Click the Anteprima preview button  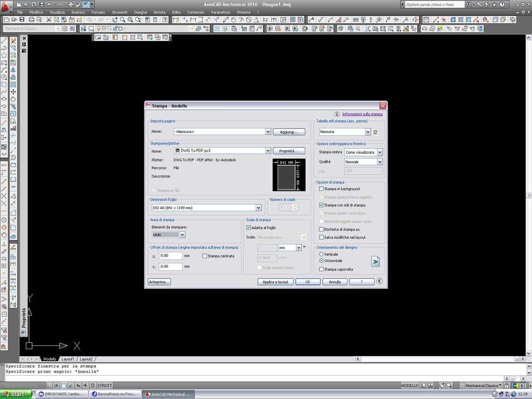click(x=159, y=282)
